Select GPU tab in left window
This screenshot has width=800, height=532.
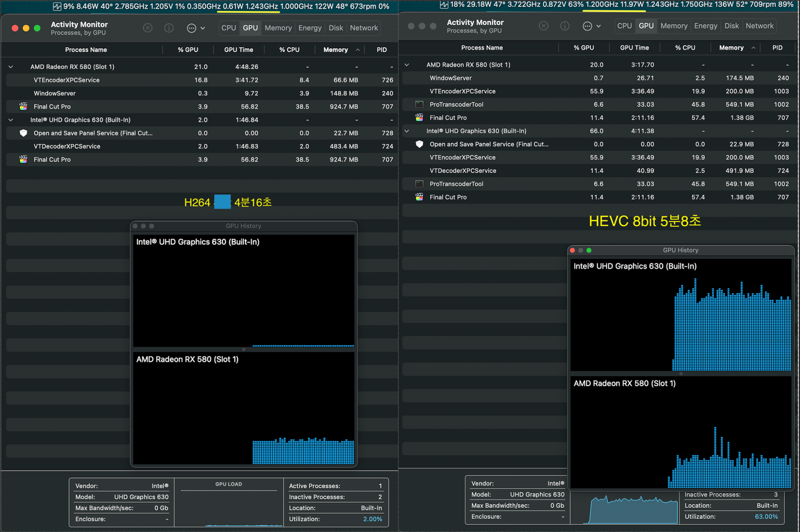pos(250,28)
